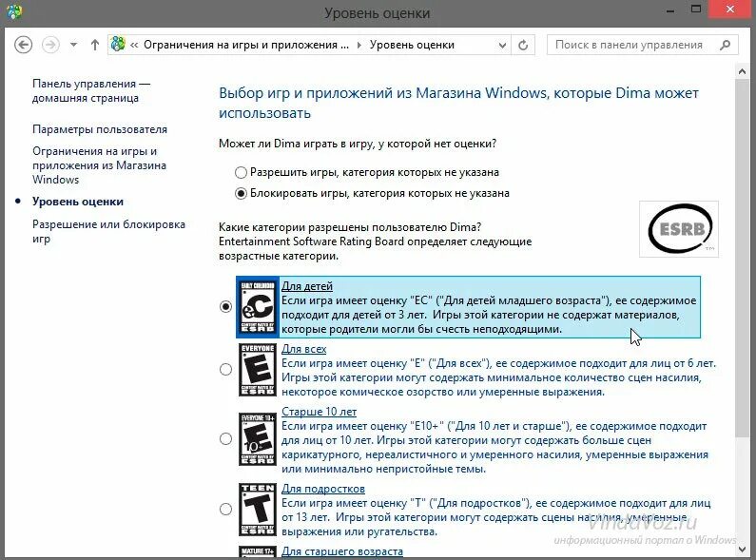Click the Для старшего возраста heading link
This screenshot has height=560, width=756.
341,551
